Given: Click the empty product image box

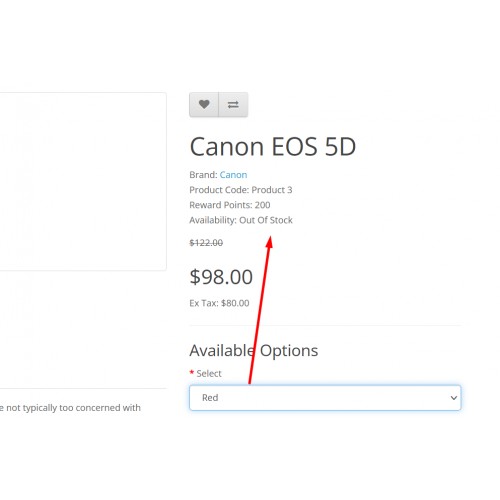Looking at the screenshot, I should coord(83,181).
